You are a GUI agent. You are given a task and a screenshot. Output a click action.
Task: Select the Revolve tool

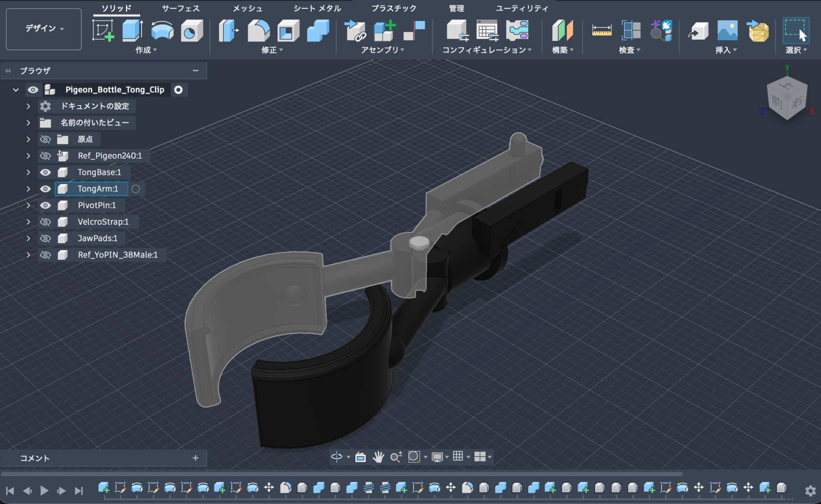[162, 30]
